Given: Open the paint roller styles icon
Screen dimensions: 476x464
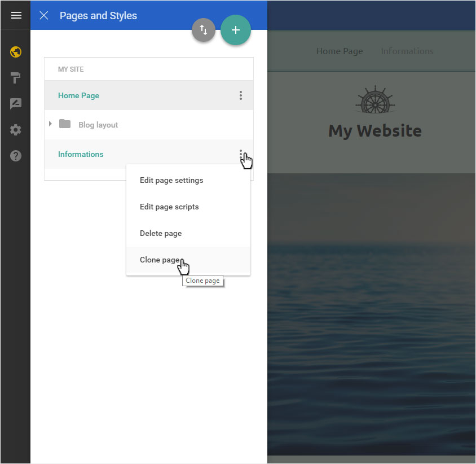Looking at the screenshot, I should pos(15,78).
